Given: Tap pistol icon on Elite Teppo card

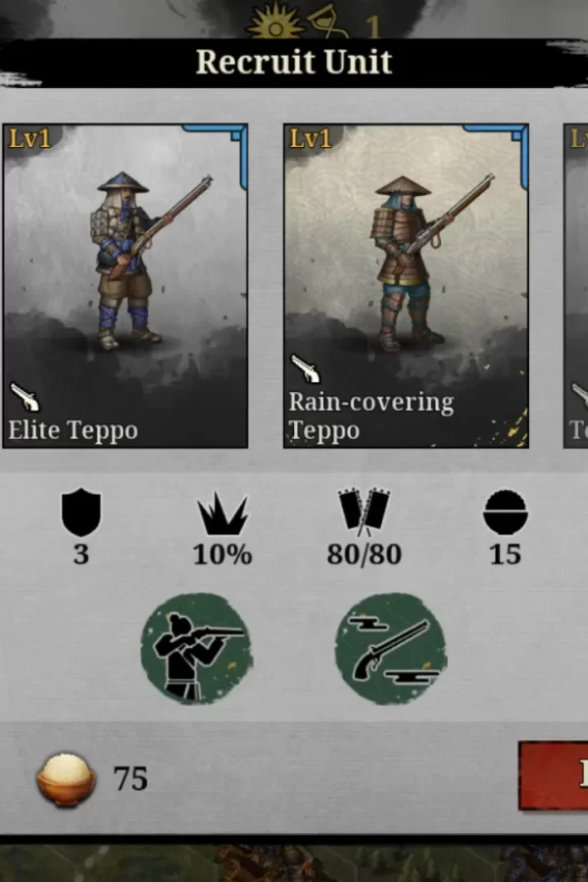Looking at the screenshot, I should click(x=24, y=397).
